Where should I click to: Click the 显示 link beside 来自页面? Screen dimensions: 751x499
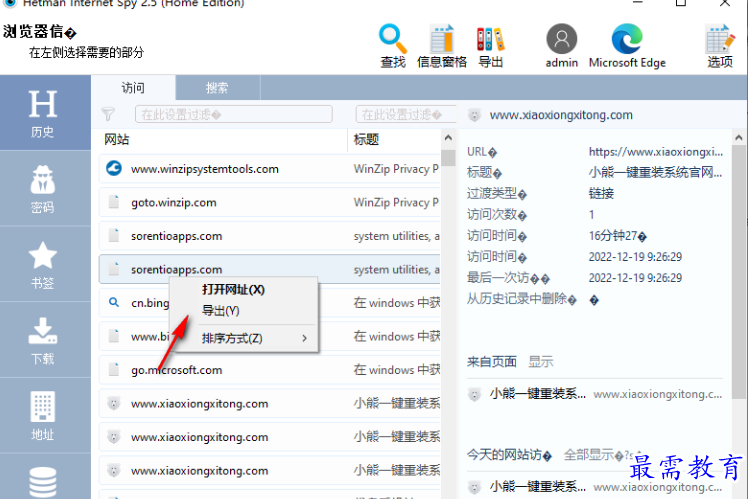tap(541, 362)
